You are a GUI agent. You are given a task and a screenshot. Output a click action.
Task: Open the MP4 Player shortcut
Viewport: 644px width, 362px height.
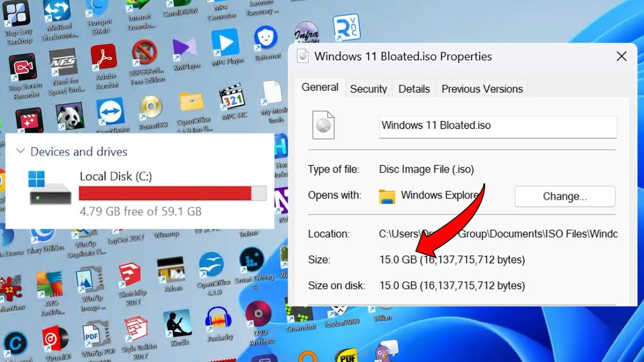click(225, 43)
